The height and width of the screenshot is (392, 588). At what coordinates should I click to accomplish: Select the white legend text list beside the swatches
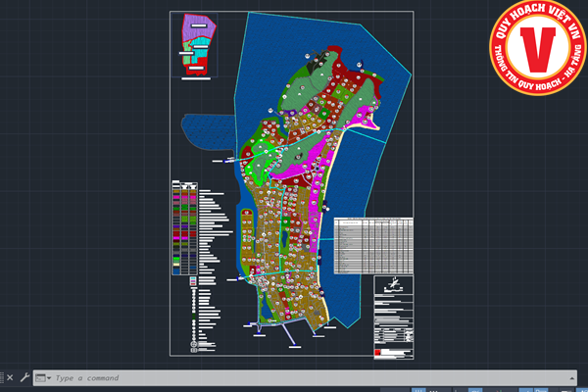(211, 235)
